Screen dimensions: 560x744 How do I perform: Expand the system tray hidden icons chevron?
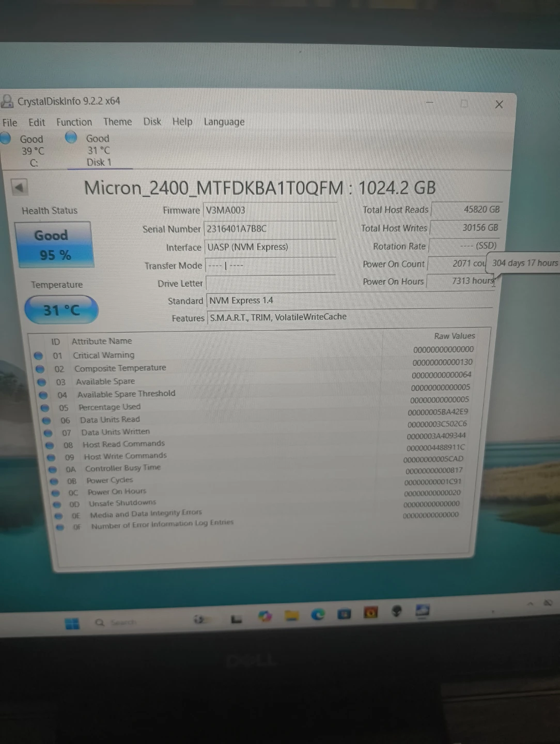[530, 603]
